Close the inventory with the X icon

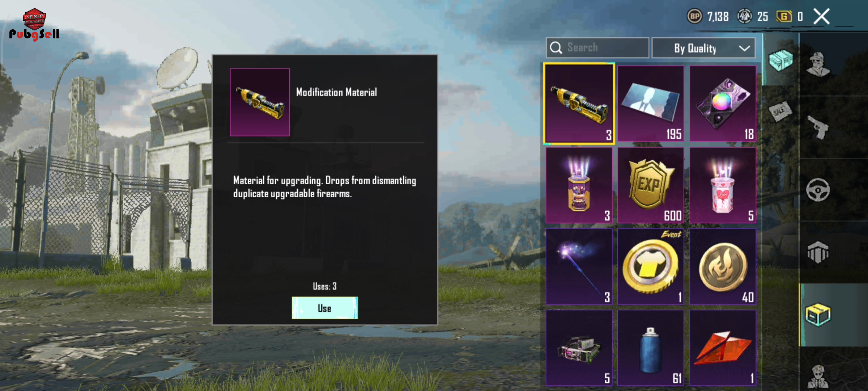821,17
